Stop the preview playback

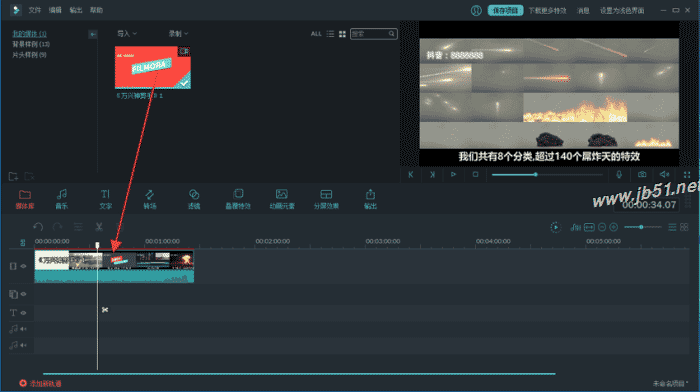pos(475,175)
